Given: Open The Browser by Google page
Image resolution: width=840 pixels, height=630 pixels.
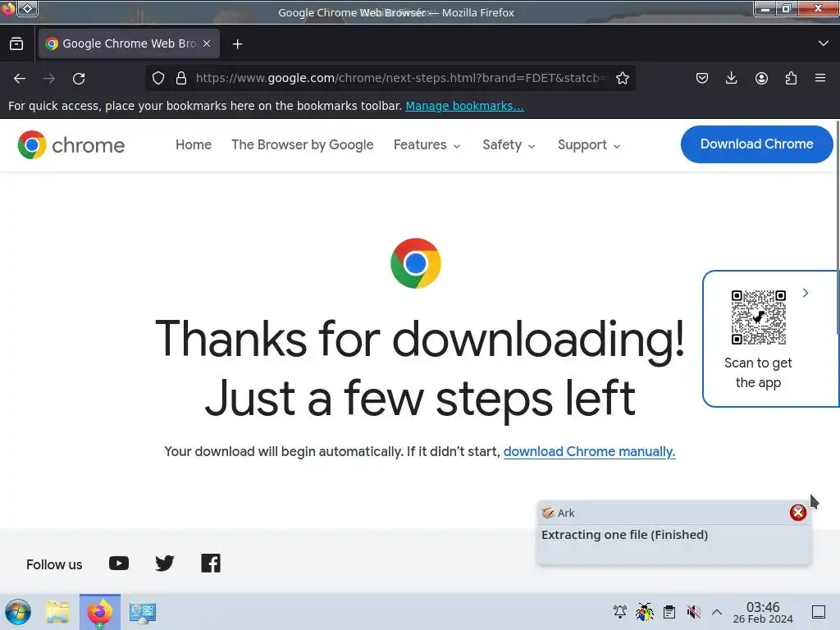Looking at the screenshot, I should (302, 144).
